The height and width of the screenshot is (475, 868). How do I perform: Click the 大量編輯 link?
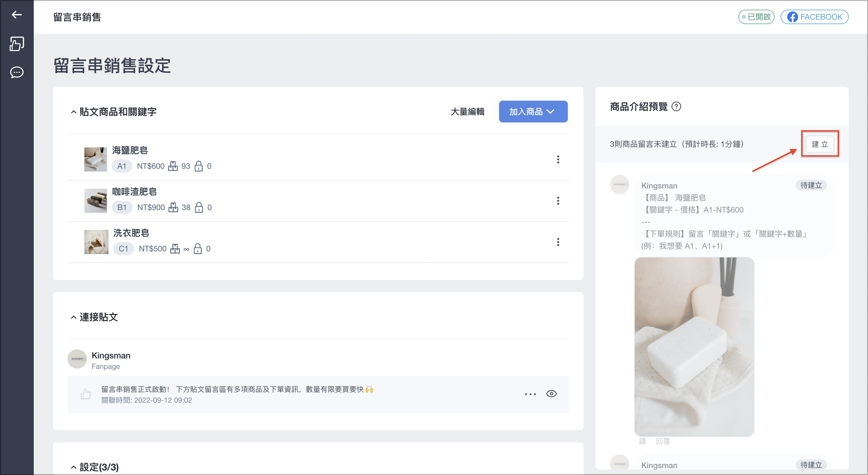tap(467, 112)
